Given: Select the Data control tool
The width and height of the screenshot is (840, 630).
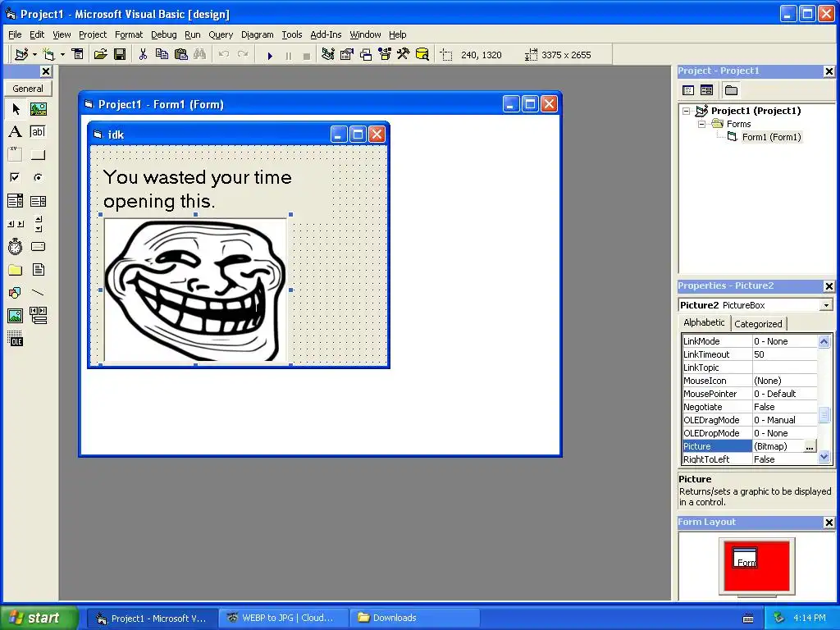Looking at the screenshot, I should pos(38,316).
